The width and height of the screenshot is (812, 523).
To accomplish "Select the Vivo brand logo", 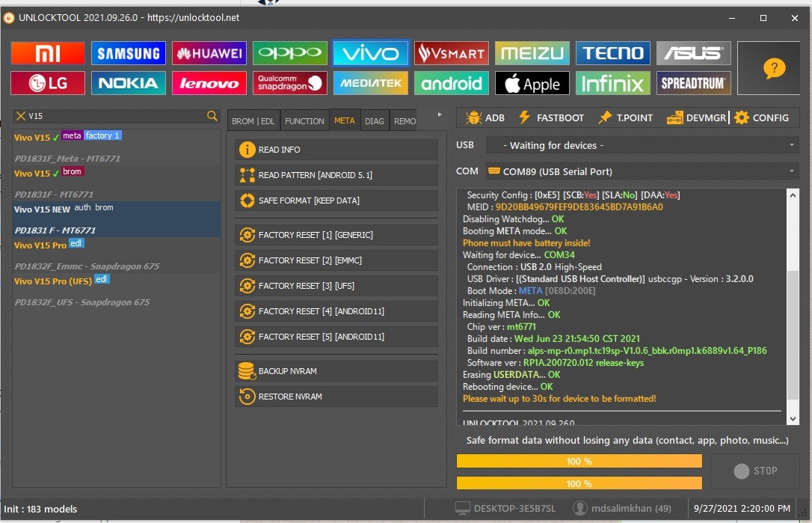I will click(x=371, y=53).
